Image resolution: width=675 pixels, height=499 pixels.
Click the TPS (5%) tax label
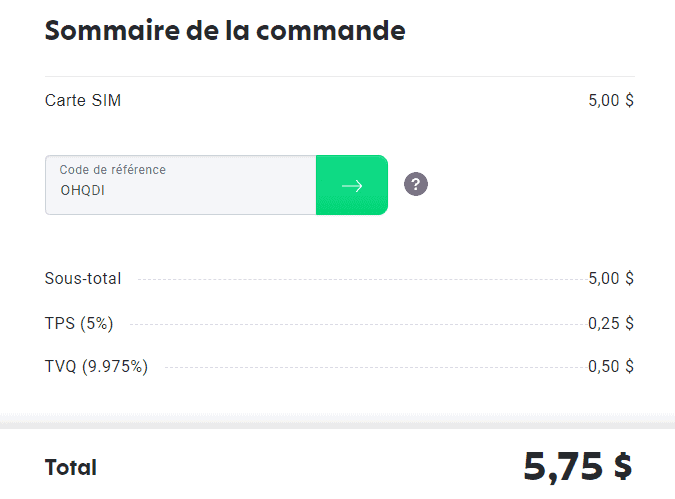point(79,323)
